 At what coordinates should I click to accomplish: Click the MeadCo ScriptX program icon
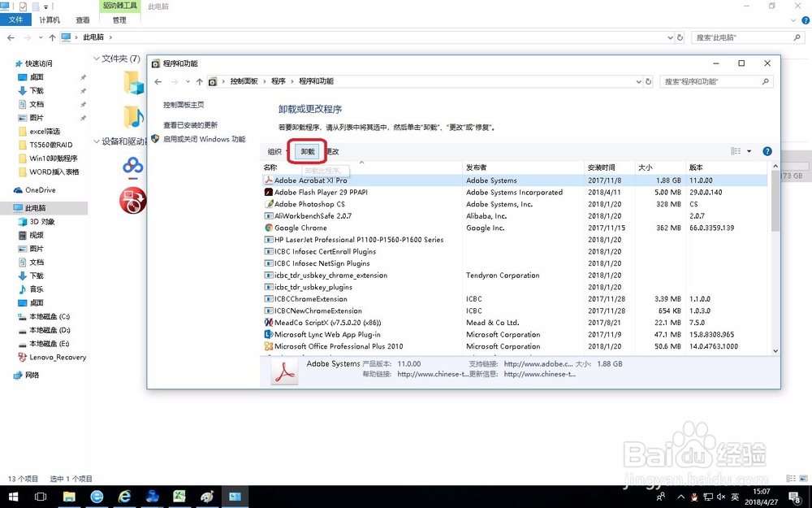(268, 323)
